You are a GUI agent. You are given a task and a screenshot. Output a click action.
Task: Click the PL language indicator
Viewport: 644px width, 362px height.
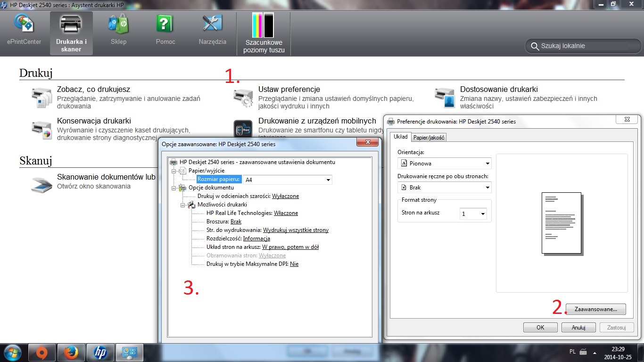[x=572, y=352]
